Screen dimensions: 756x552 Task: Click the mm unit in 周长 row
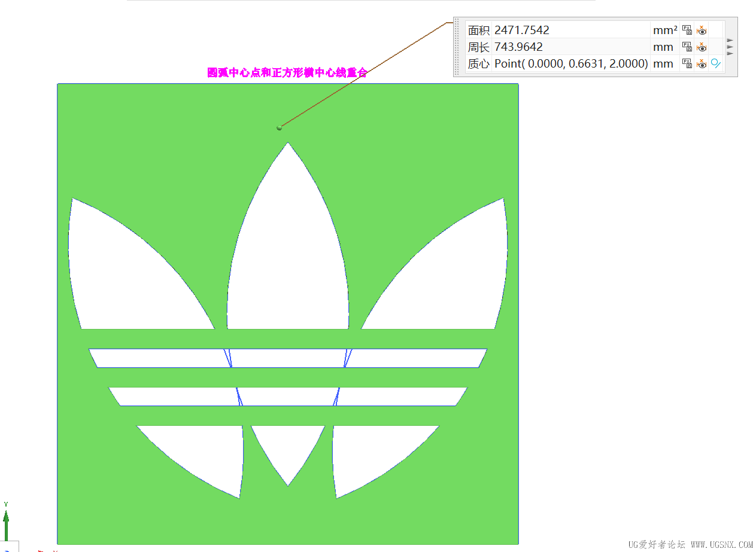tap(663, 47)
